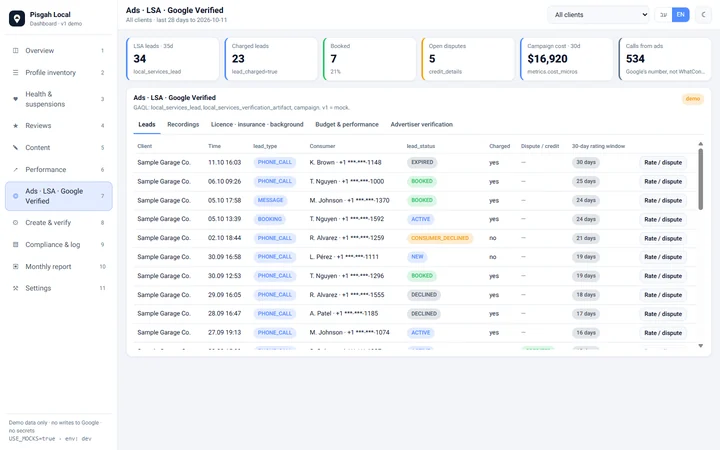This screenshot has height=450, width=720.
Task: Switch language to EN
Action: pyautogui.click(x=681, y=15)
